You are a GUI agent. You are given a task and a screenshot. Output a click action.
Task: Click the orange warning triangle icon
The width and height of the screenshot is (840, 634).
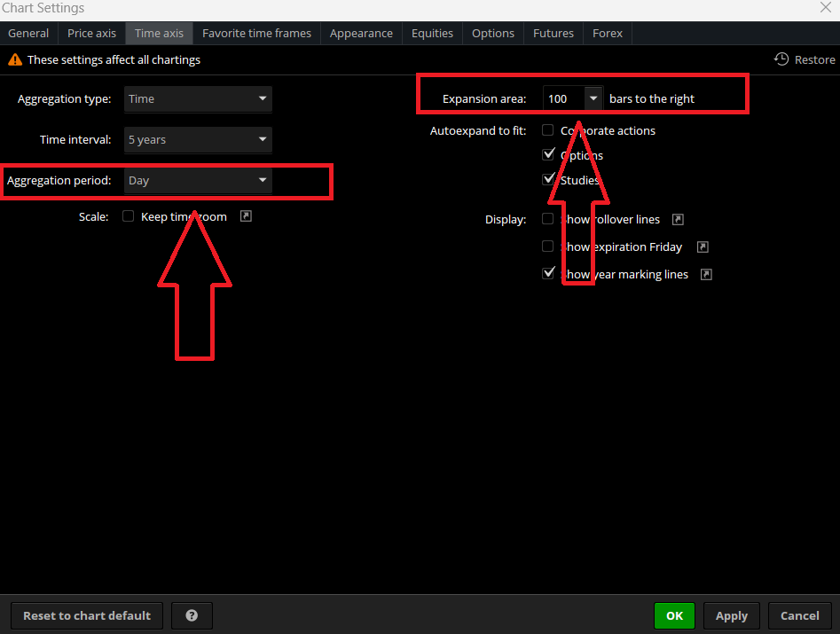pos(15,59)
